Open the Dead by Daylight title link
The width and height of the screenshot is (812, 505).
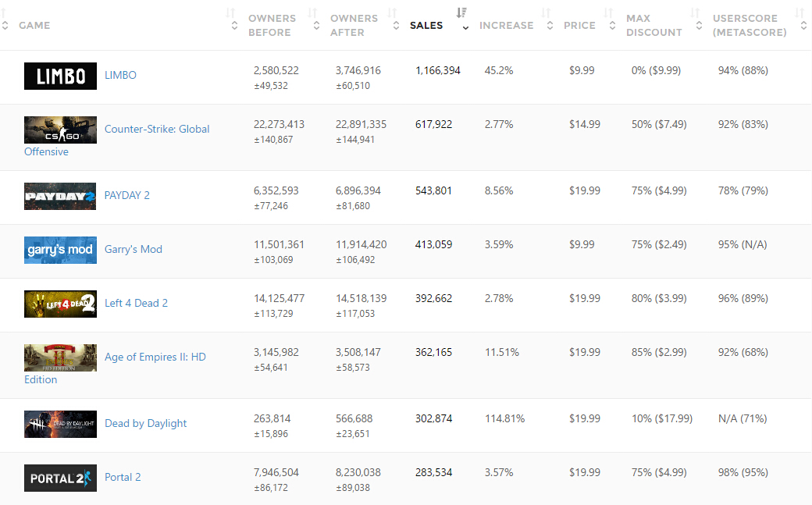tap(145, 424)
